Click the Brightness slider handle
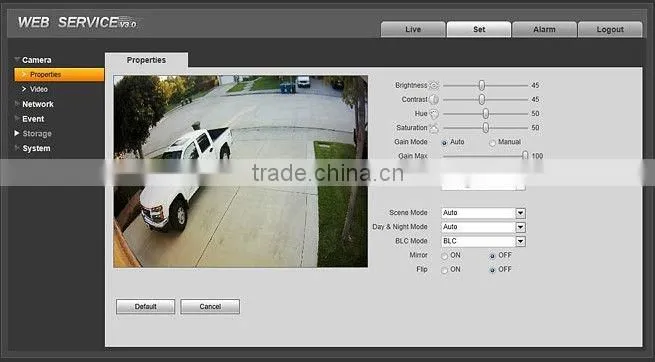The image size is (655, 362). coord(482,86)
